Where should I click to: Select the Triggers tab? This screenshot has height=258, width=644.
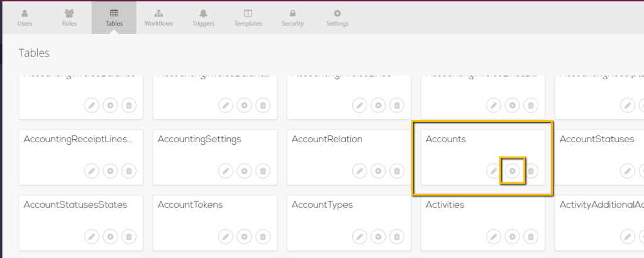click(203, 18)
